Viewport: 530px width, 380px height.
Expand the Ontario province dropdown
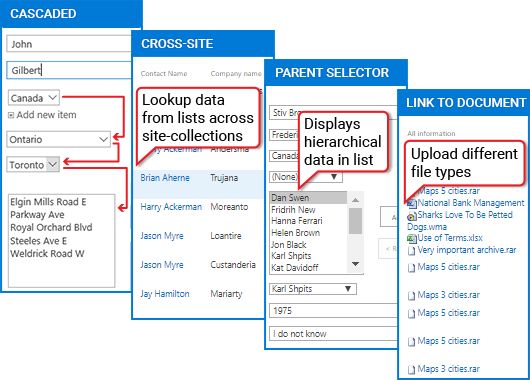[58, 139]
